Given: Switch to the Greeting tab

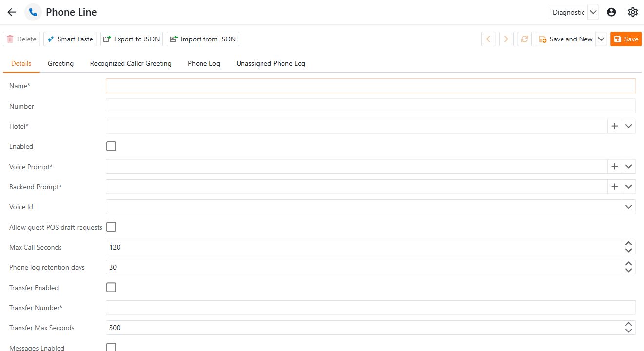Looking at the screenshot, I should [60, 63].
